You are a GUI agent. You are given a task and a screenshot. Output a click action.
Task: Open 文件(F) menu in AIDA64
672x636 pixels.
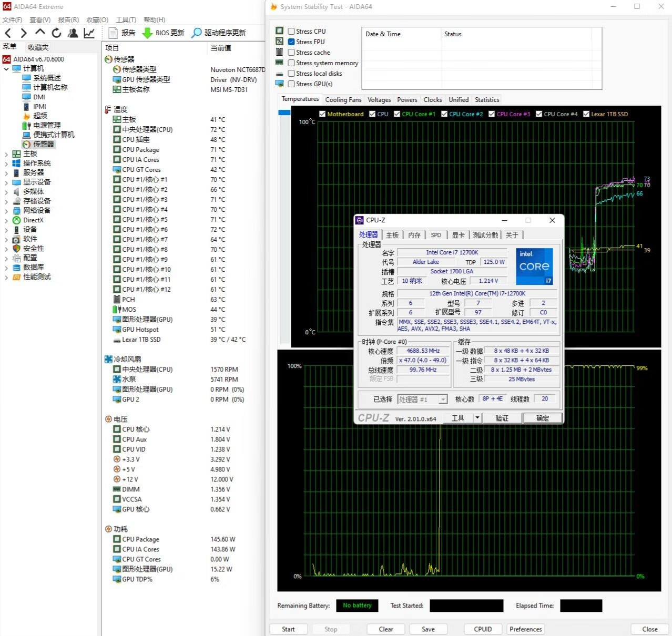click(x=12, y=20)
